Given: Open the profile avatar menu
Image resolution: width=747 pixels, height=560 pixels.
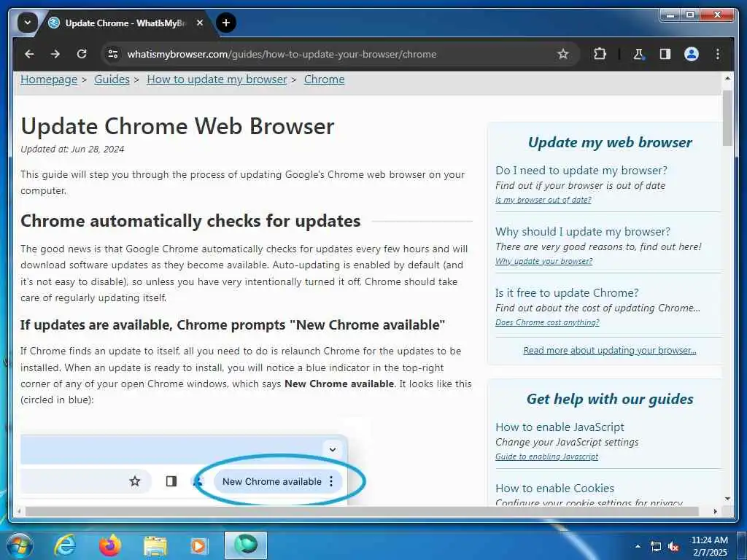Looking at the screenshot, I should point(692,54).
